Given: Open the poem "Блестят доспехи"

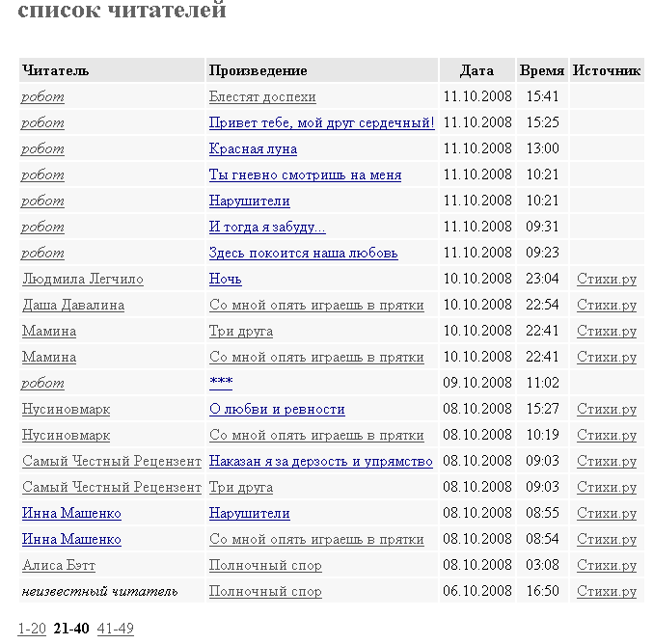Looking at the screenshot, I should point(262,96).
